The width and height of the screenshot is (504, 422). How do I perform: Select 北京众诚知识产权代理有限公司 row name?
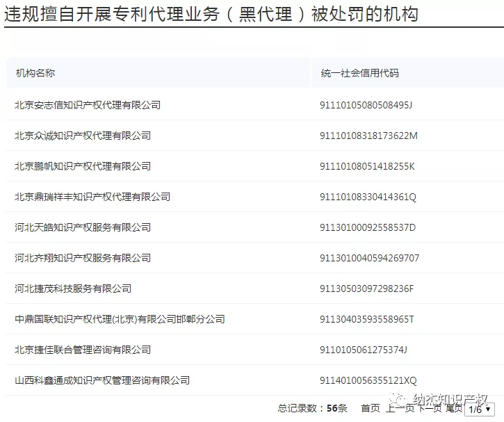(83, 136)
